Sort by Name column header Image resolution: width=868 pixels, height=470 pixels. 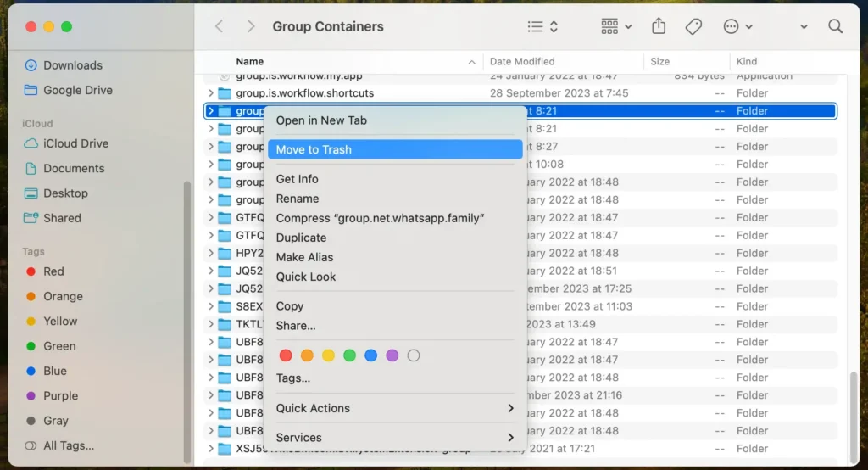(250, 62)
